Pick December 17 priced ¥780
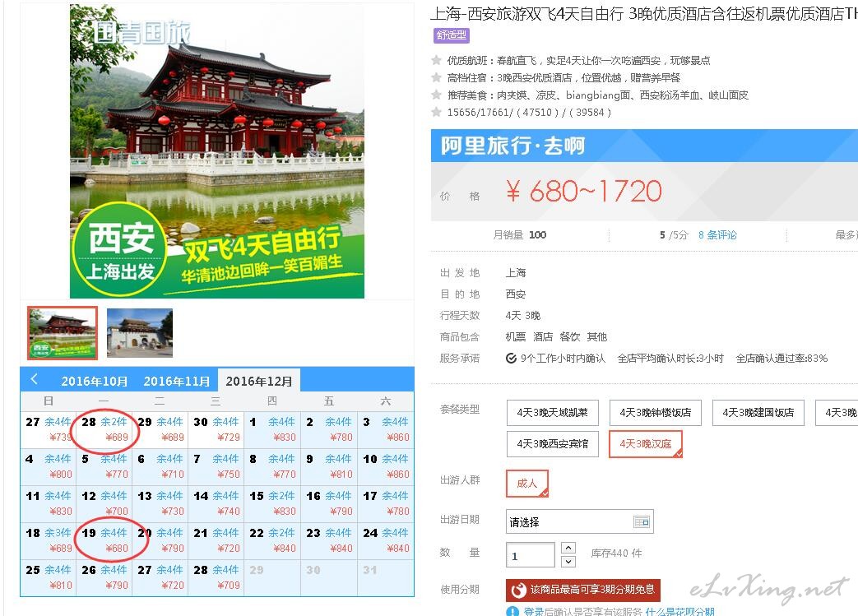 pyautogui.click(x=386, y=503)
